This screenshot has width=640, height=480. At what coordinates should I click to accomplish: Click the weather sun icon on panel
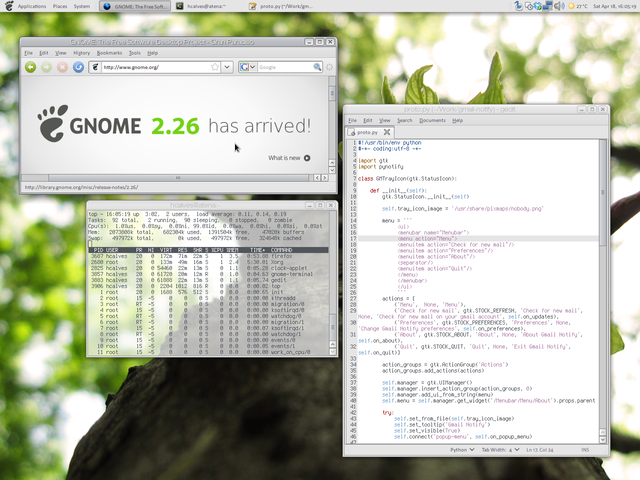(571, 6)
